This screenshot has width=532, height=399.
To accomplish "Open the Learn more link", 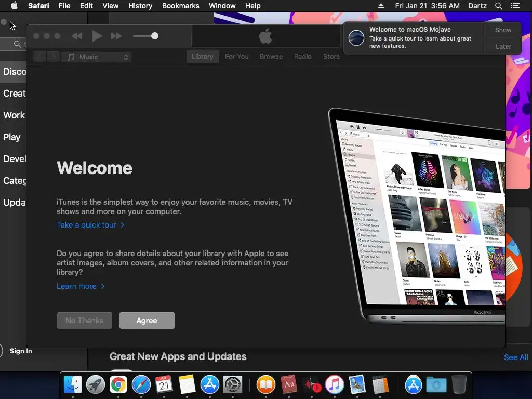I will [81, 286].
